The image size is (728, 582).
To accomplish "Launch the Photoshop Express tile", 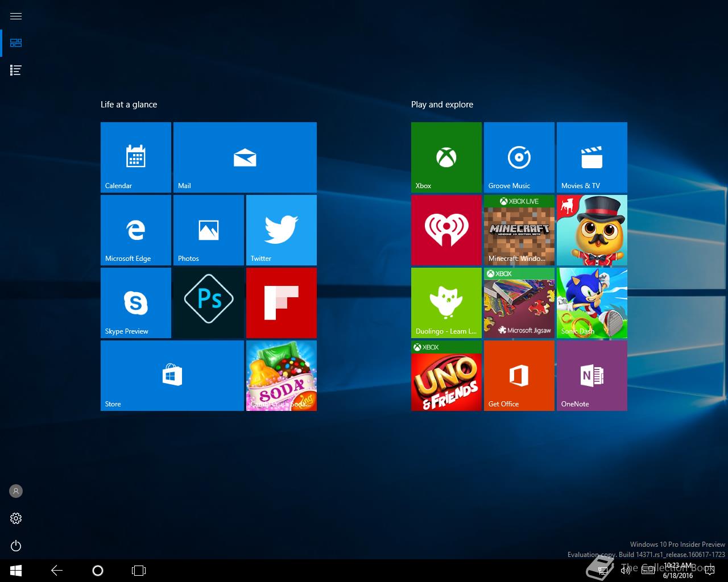I will pyautogui.click(x=209, y=303).
